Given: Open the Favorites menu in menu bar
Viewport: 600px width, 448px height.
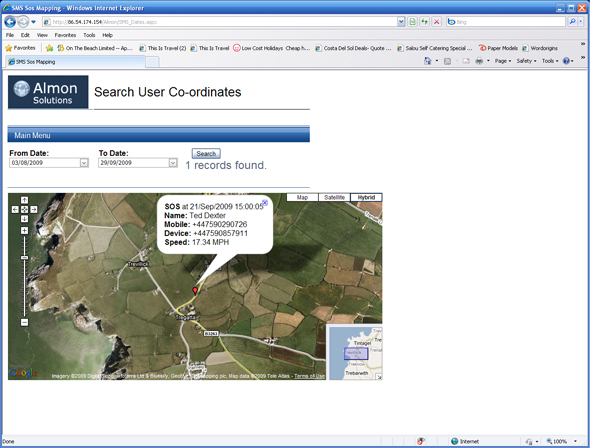Looking at the screenshot, I should click(64, 35).
